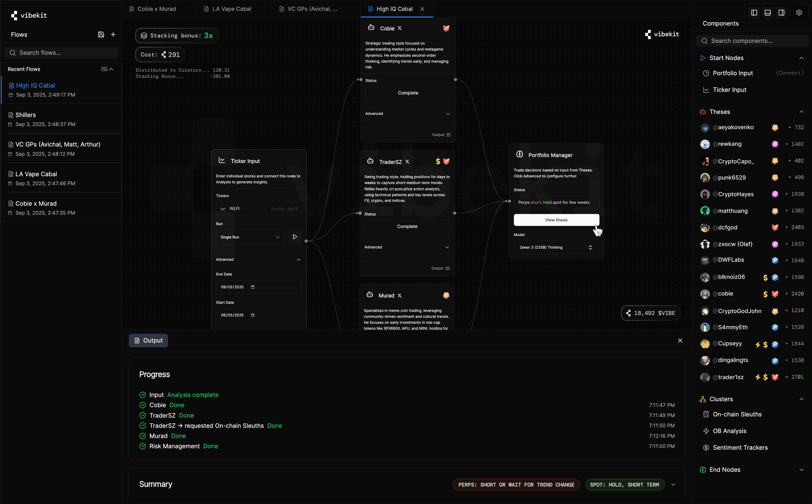Open the Shillers recent flow
Screen dimensions: 812x504
(x=26, y=115)
